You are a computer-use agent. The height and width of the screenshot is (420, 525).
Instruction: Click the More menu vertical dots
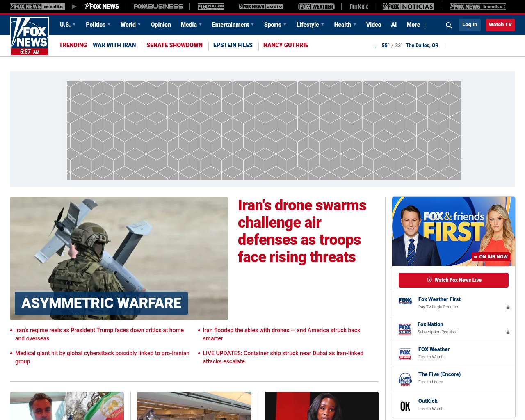point(425,25)
